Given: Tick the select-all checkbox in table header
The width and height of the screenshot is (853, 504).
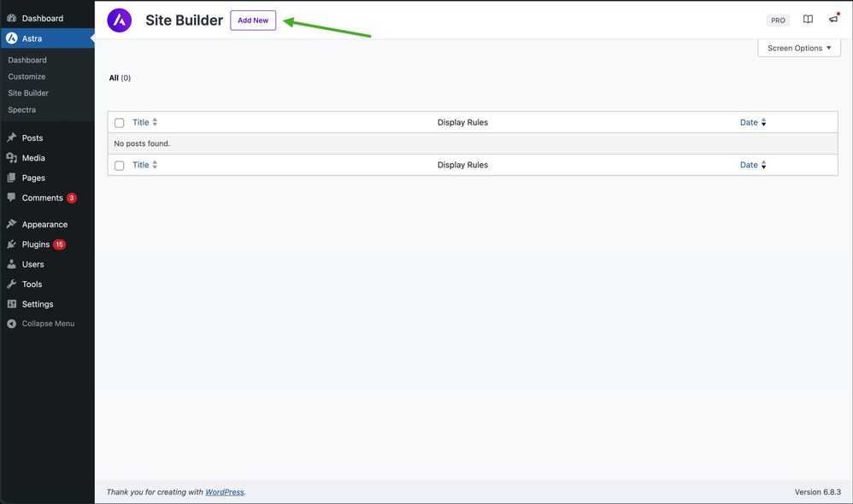Looking at the screenshot, I should [120, 123].
